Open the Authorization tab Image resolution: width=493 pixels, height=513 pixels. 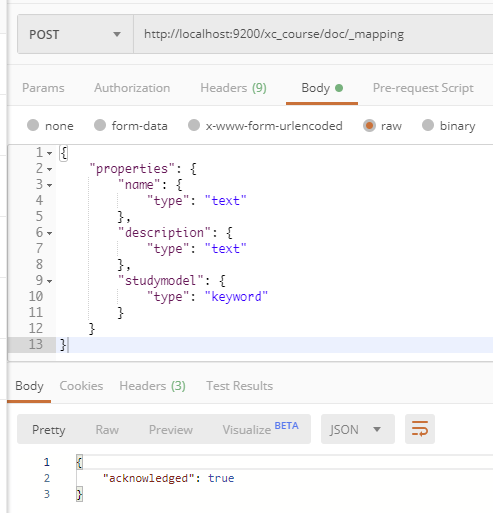(x=132, y=88)
